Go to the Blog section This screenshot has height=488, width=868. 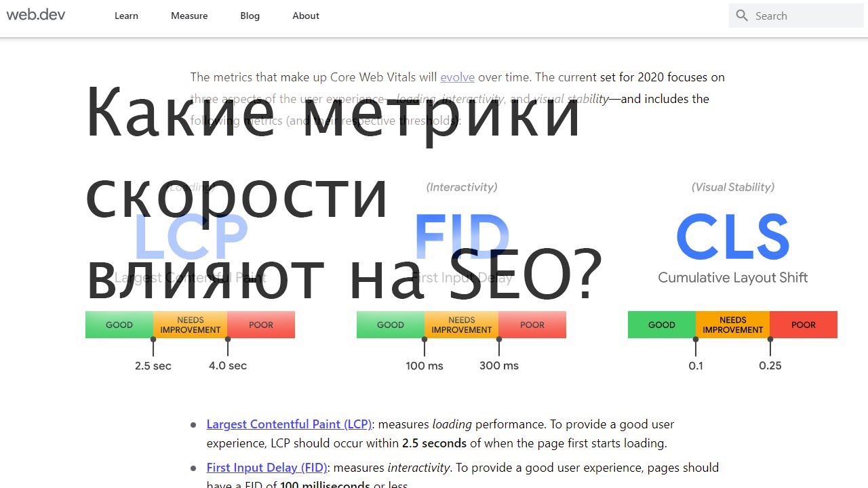[250, 16]
